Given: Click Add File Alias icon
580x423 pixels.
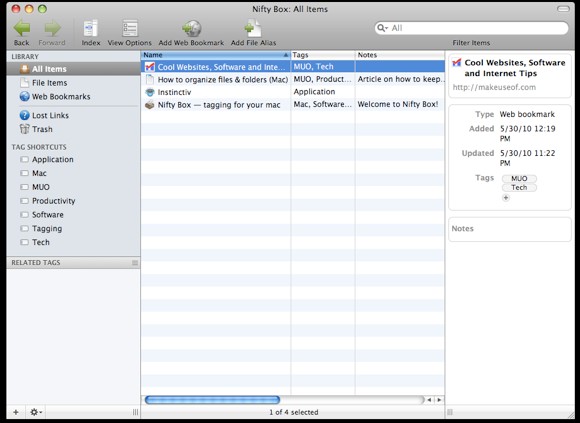Looking at the screenshot, I should pos(253,28).
